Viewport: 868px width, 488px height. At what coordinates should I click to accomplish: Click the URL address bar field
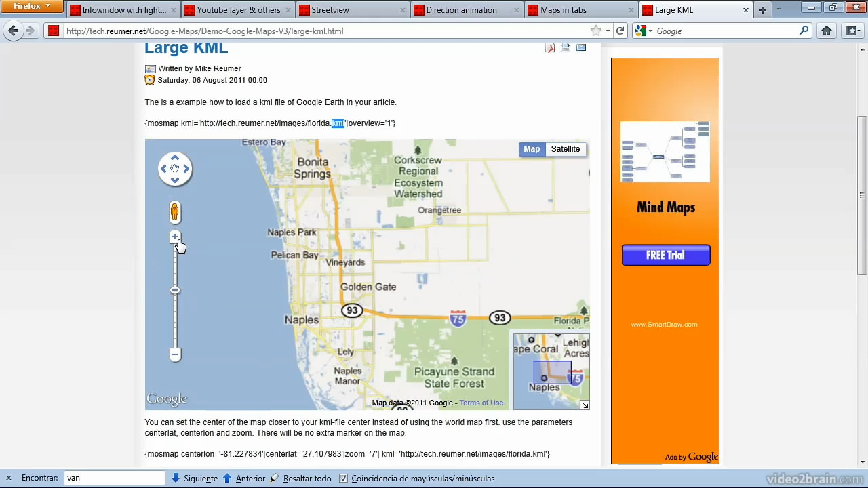(x=325, y=30)
